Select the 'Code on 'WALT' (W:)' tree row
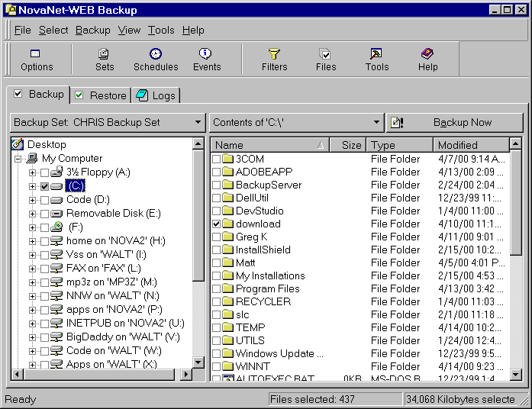532x409 pixels. coord(114,351)
